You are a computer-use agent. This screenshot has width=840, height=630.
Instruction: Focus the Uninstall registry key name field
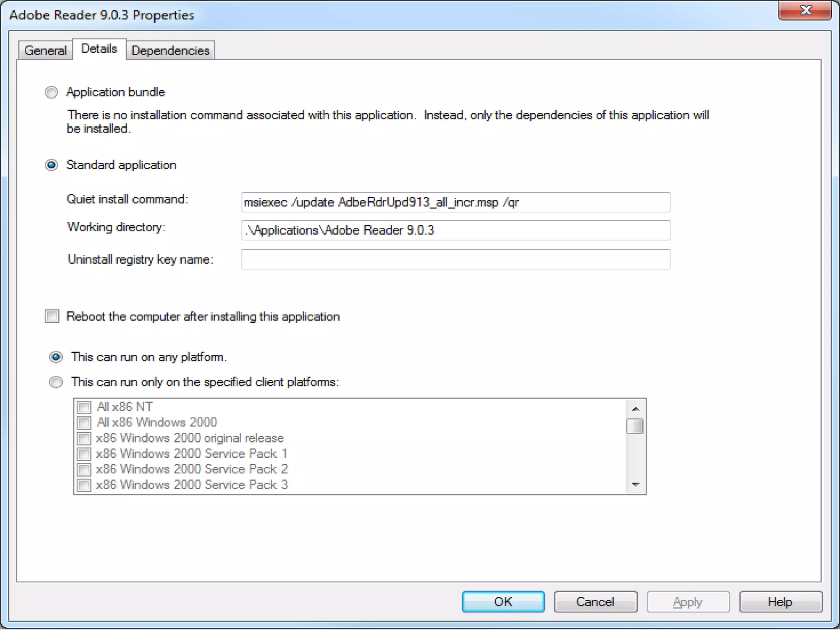point(455,260)
